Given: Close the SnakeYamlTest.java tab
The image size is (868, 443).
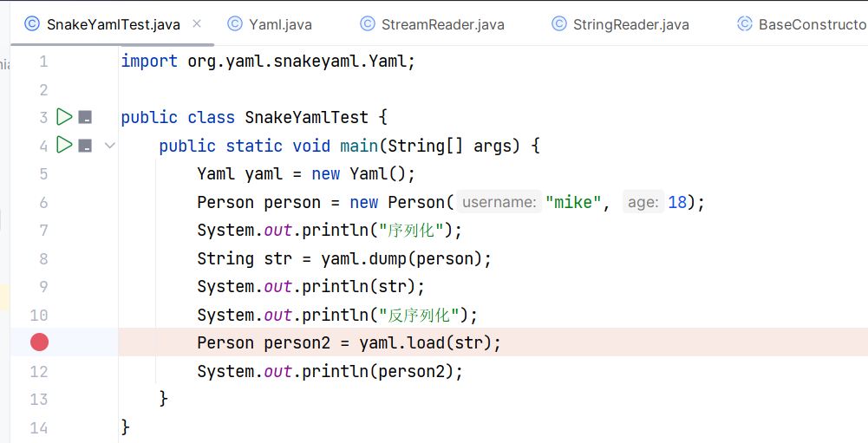Looking at the screenshot, I should coord(197,23).
